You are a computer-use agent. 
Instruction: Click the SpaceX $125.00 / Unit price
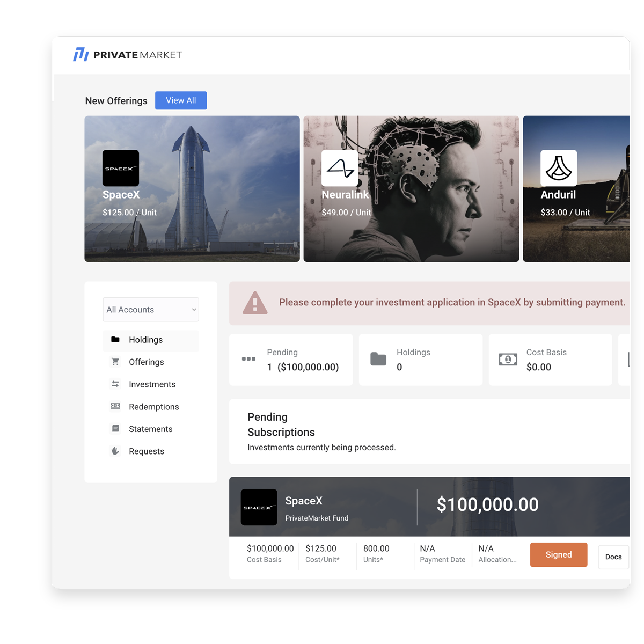(129, 213)
